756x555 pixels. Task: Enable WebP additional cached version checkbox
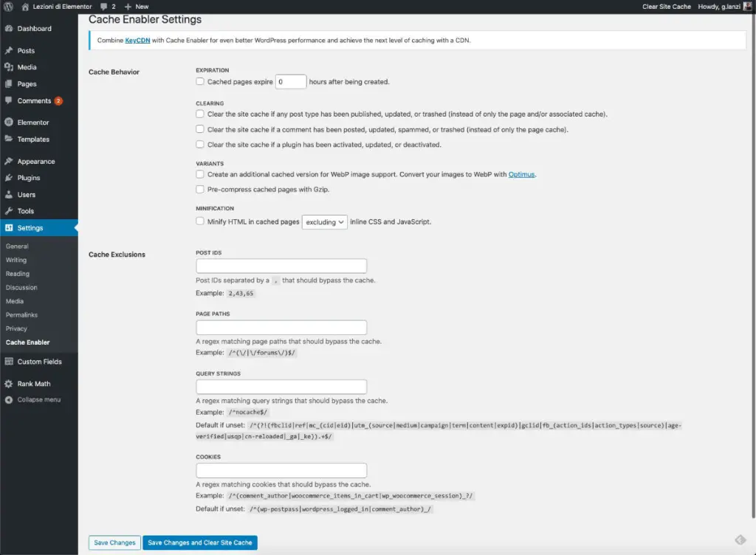(200, 174)
